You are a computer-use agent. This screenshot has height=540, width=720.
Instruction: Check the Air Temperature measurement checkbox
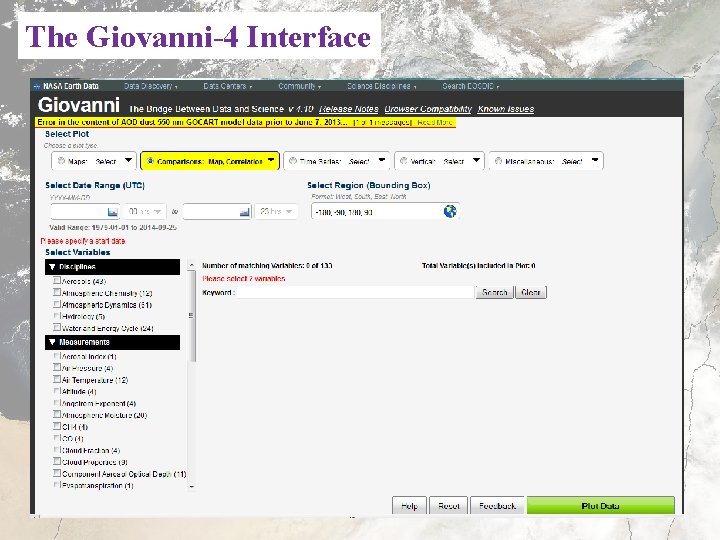pyautogui.click(x=57, y=379)
